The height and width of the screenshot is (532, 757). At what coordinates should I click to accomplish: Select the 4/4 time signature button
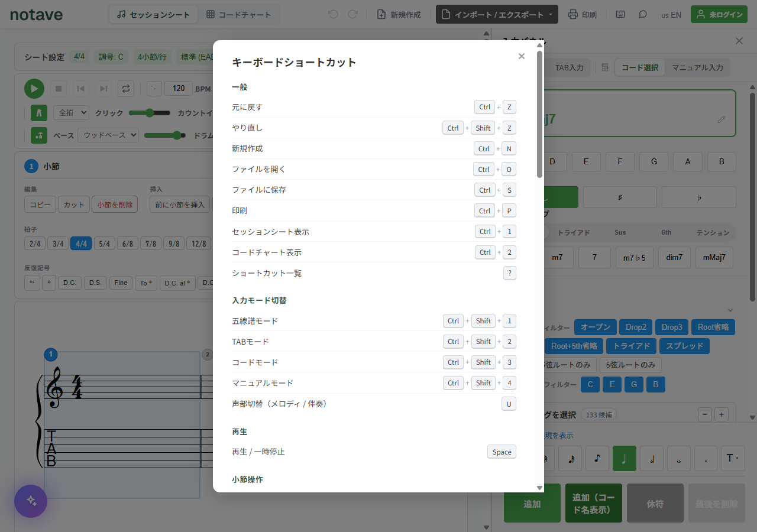tap(81, 243)
